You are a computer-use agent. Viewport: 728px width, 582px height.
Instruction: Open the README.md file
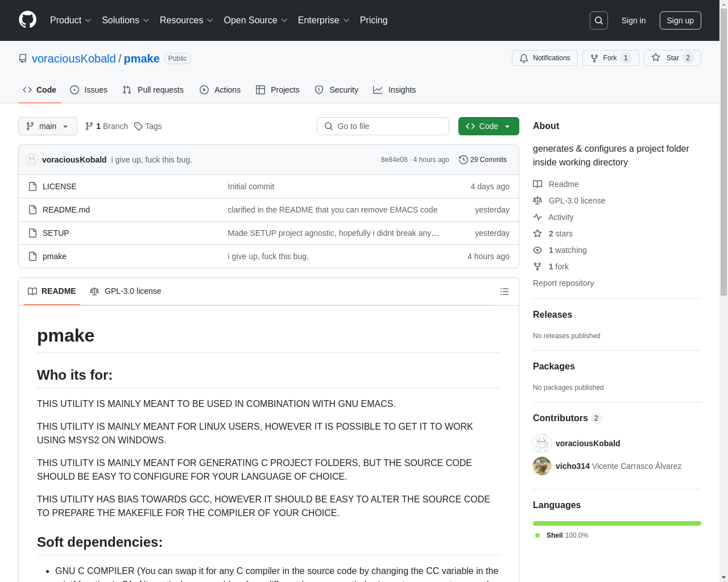(x=66, y=210)
